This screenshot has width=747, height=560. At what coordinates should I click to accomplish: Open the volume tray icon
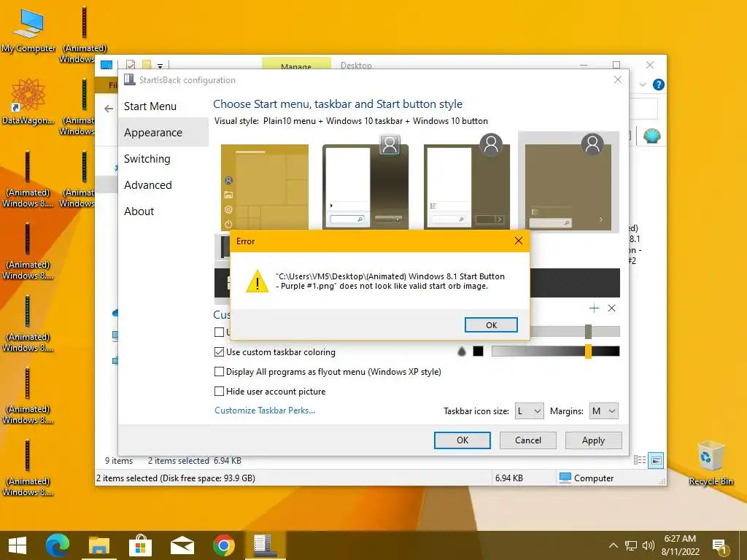pos(648,545)
